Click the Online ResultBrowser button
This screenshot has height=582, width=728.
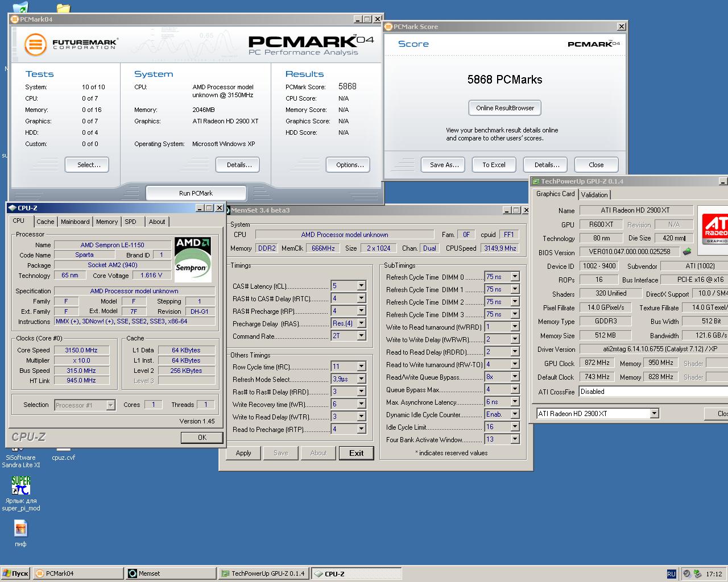click(505, 108)
